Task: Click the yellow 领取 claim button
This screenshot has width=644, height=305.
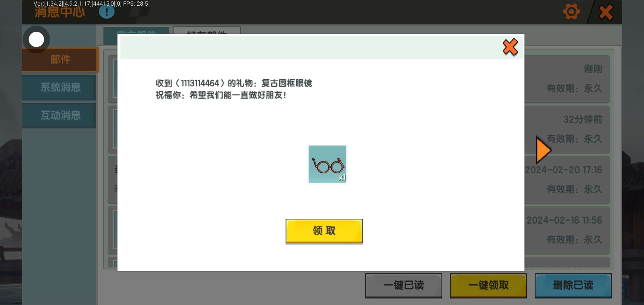Action: click(324, 231)
